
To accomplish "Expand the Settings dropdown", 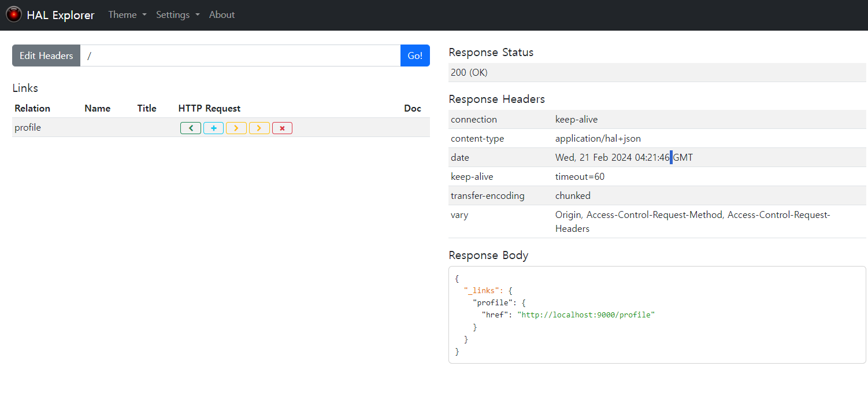I will coord(177,15).
